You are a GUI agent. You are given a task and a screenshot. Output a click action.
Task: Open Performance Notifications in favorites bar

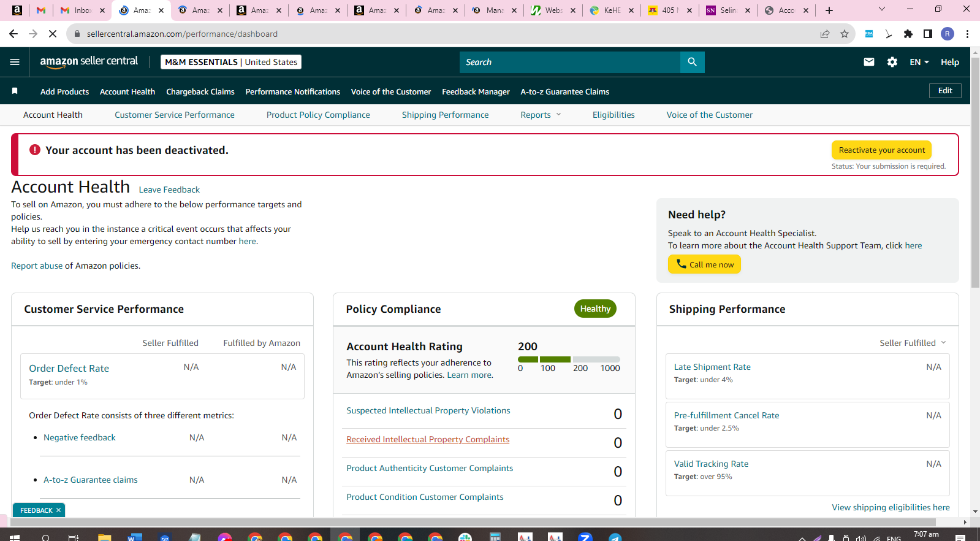click(293, 91)
